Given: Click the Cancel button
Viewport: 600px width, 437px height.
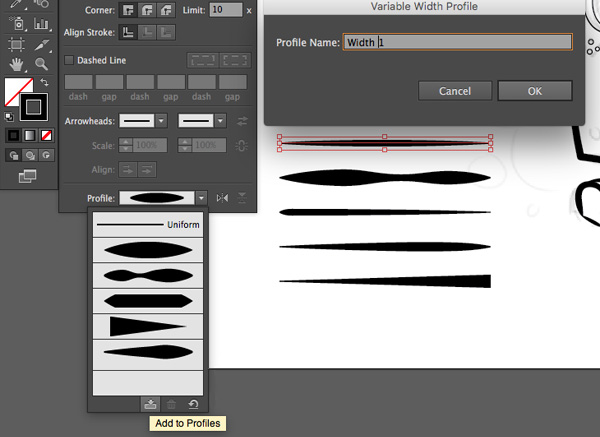Looking at the screenshot, I should click(455, 91).
